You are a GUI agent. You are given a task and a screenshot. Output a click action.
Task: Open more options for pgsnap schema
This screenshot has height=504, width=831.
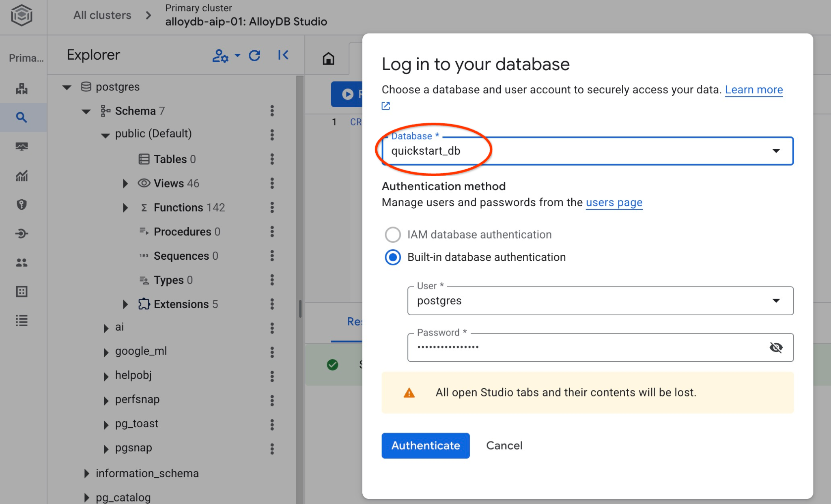272,449
